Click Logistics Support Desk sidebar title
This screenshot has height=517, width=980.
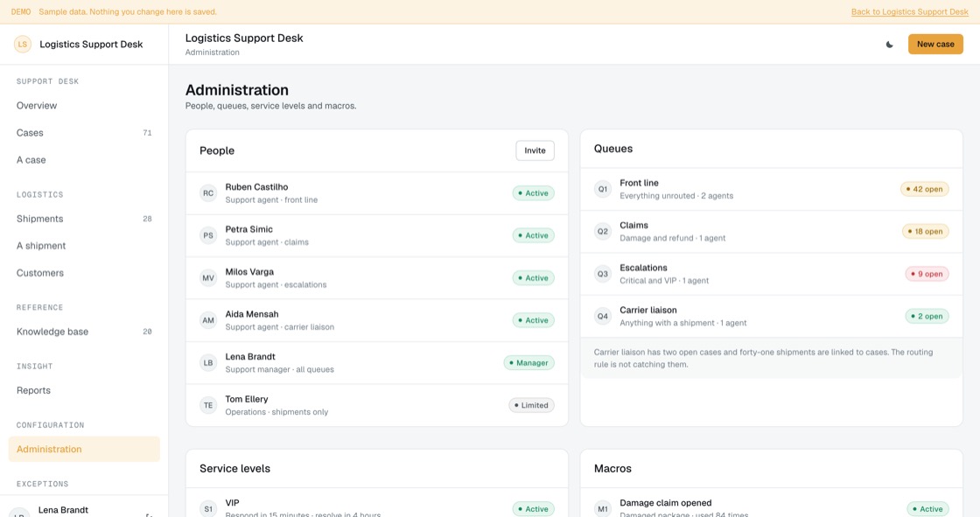[91, 45]
